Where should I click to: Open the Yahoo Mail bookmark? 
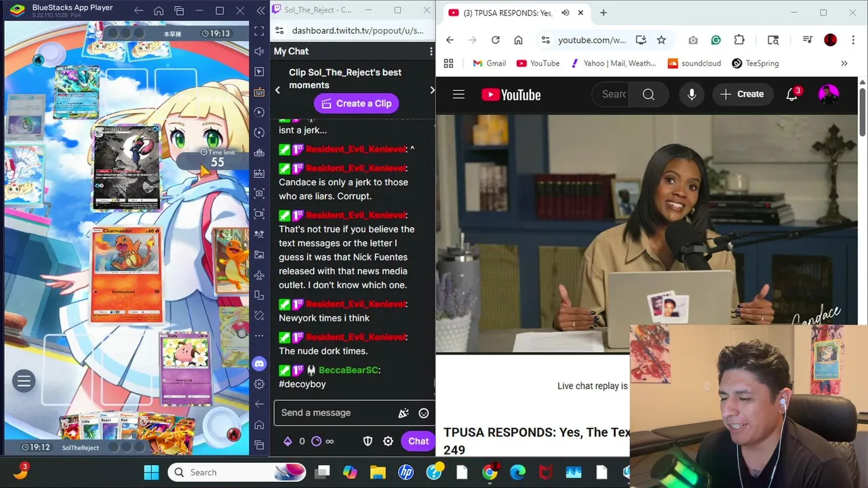tap(613, 63)
